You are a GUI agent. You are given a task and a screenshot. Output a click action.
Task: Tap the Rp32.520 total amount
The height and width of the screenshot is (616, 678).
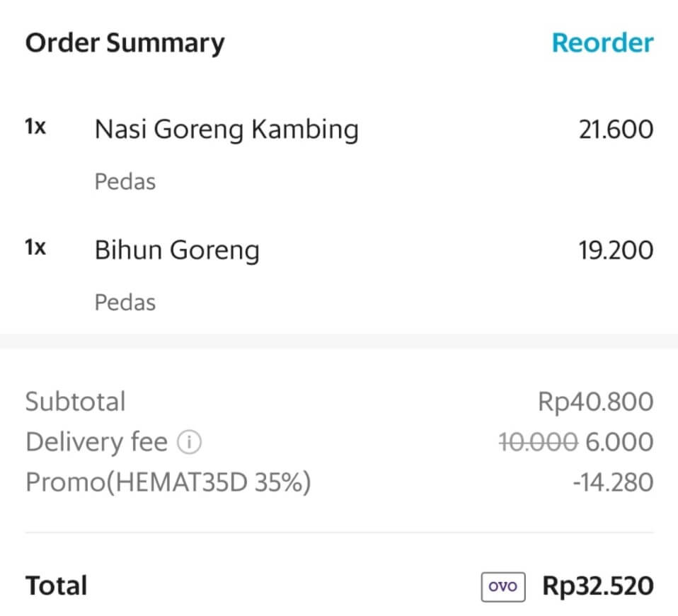pyautogui.click(x=598, y=586)
